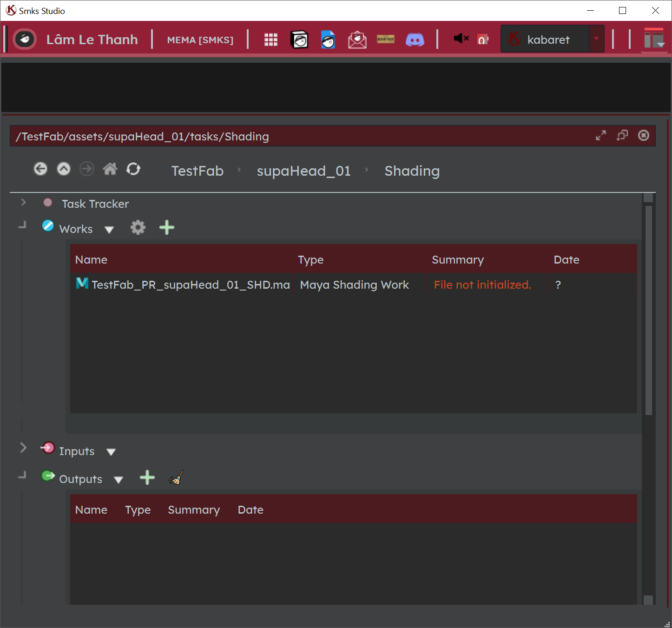This screenshot has height=628, width=672.
Task: Navigate to the TestFab breadcrumb
Action: [x=198, y=171]
